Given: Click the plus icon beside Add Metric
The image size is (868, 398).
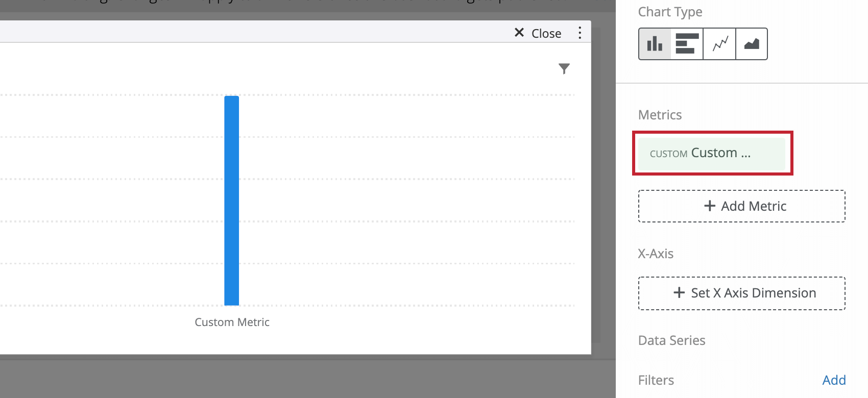Looking at the screenshot, I should pyautogui.click(x=710, y=206).
